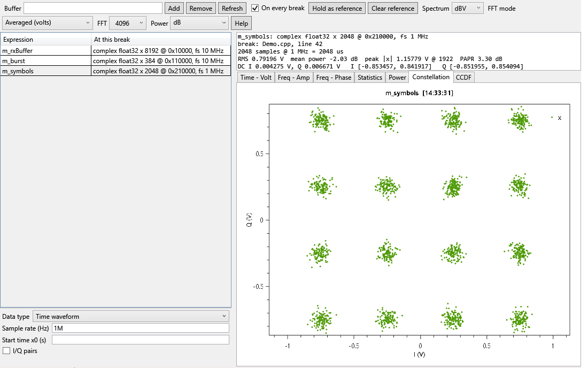Open the Data type Time waveform dropdown
This screenshot has width=588, height=368.
pos(131,316)
